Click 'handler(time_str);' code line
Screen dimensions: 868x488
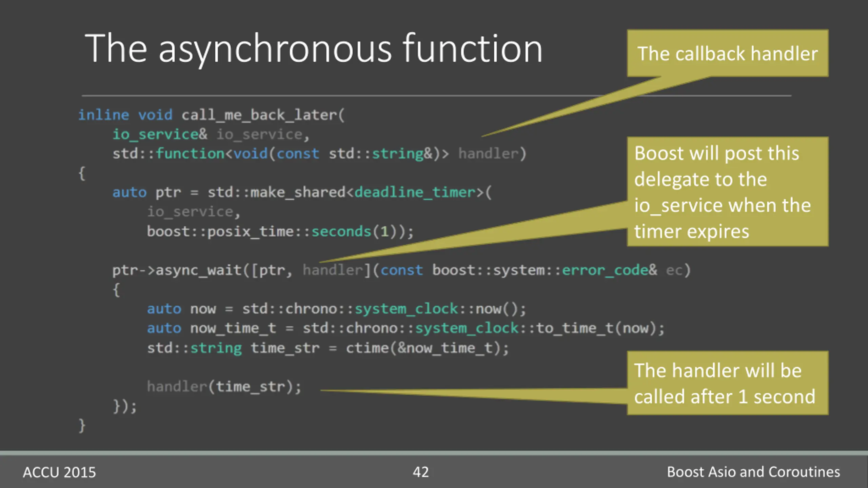pyautogui.click(x=224, y=387)
